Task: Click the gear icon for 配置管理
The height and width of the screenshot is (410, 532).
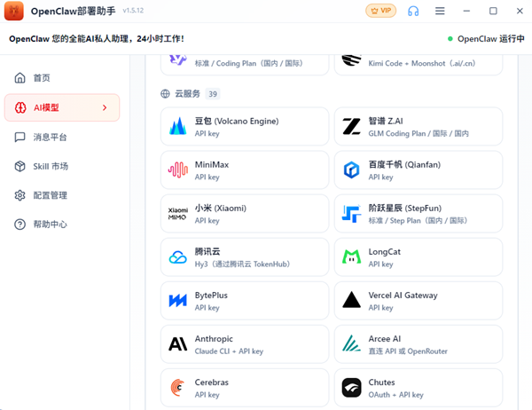Action: click(x=20, y=195)
